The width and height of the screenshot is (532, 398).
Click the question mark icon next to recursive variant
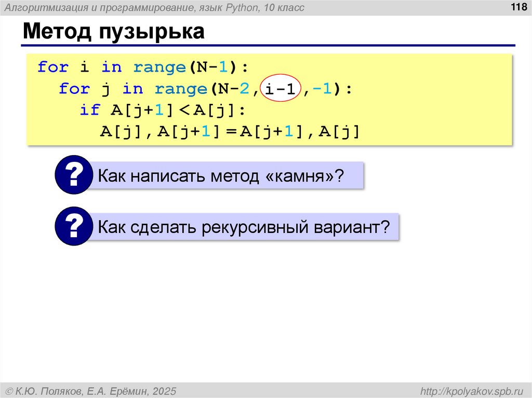(x=73, y=226)
